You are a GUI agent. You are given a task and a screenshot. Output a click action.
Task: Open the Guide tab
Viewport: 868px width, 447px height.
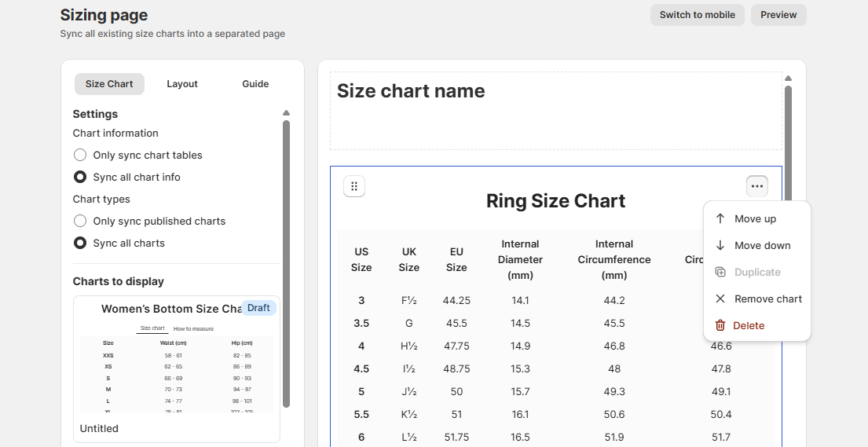[x=255, y=84]
